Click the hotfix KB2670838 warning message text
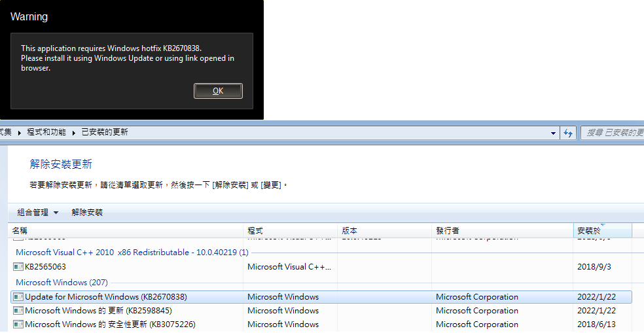 (x=128, y=58)
